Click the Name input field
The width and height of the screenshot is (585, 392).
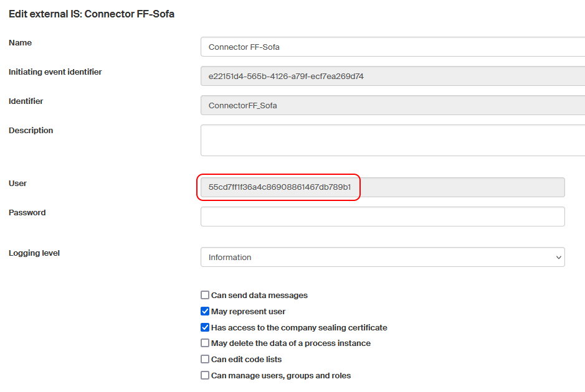pos(392,47)
